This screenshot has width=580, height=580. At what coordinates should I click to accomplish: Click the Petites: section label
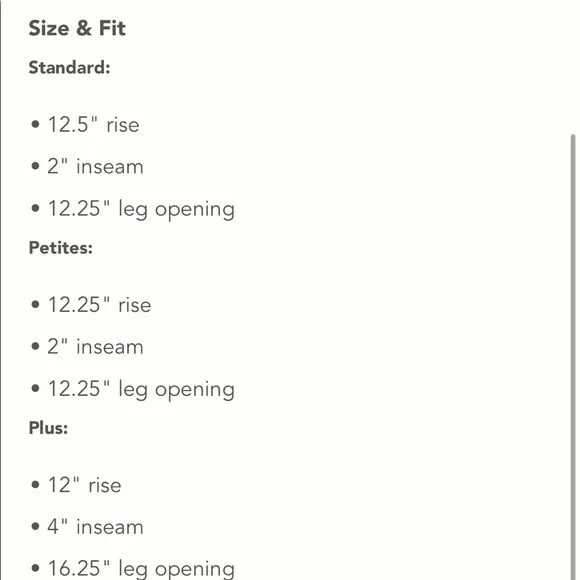[x=61, y=248]
